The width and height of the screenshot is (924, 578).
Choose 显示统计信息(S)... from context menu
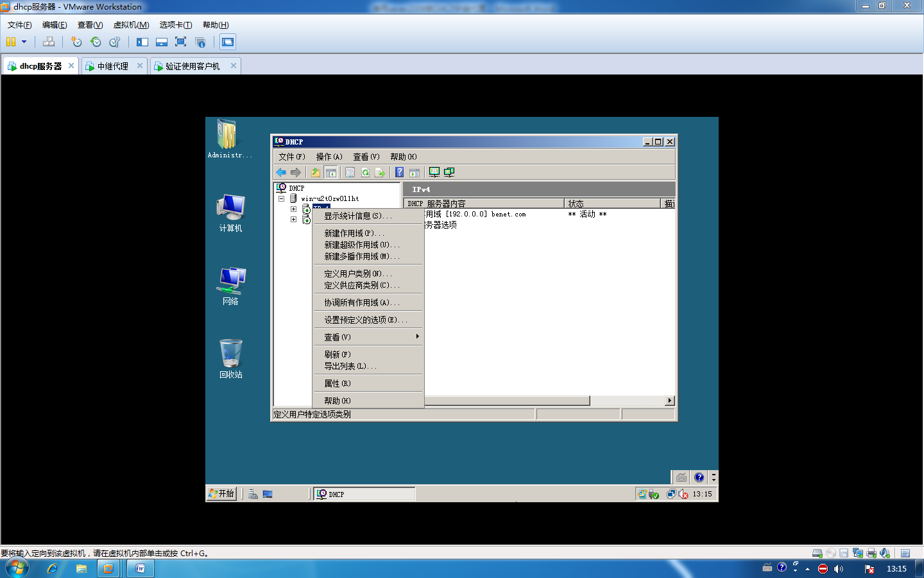[x=368, y=216]
